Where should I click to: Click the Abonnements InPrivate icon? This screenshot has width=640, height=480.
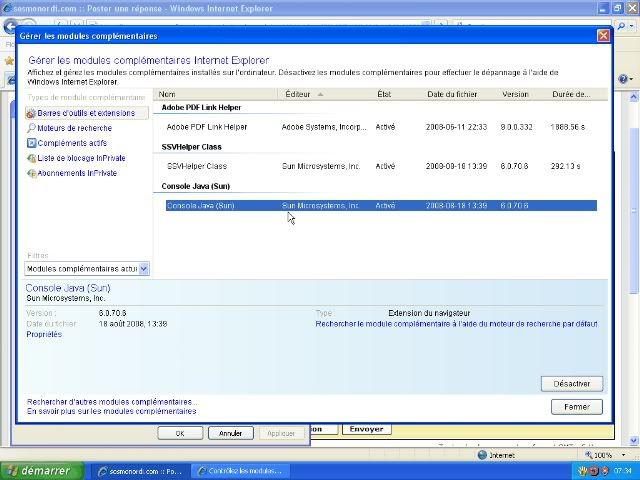pos(31,173)
